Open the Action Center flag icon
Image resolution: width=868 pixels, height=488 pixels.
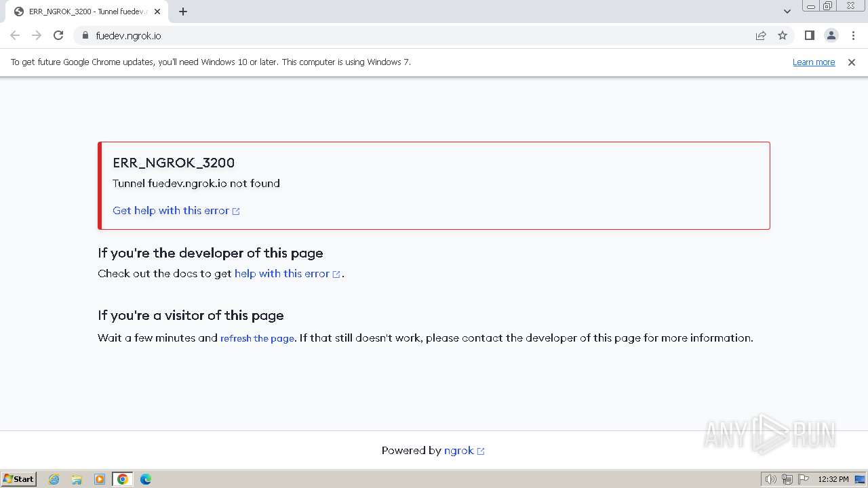click(804, 479)
